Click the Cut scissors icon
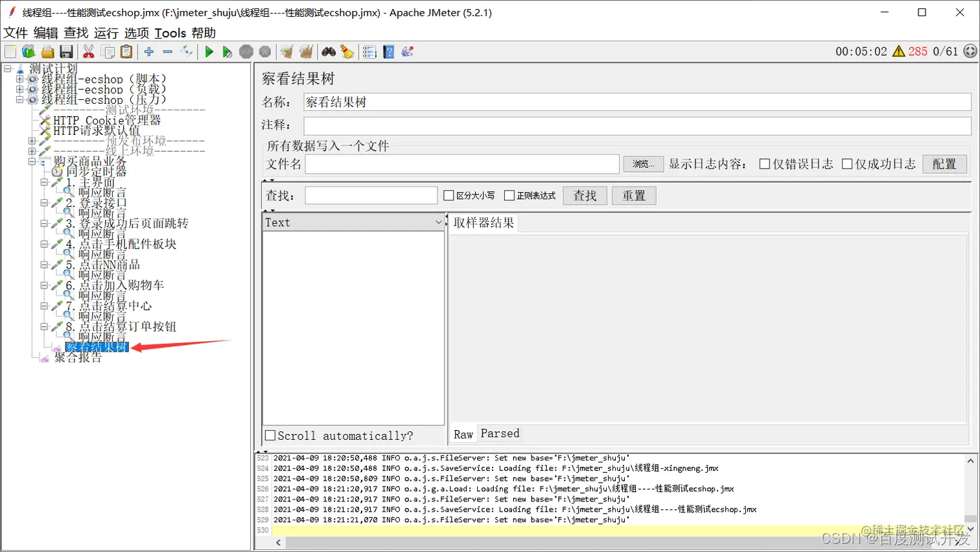The image size is (980, 552). tap(89, 51)
